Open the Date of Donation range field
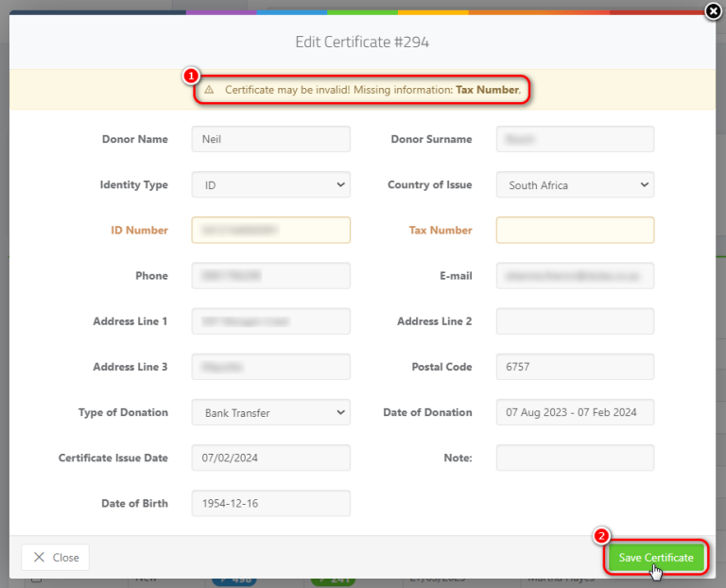Viewport: 726px width, 588px height. coord(575,412)
